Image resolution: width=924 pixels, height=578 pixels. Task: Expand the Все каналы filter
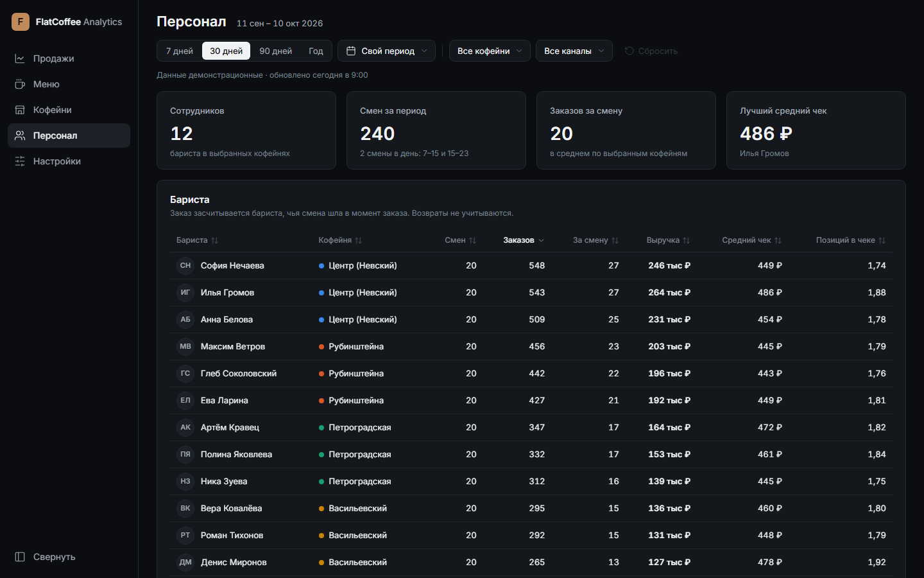click(x=574, y=51)
